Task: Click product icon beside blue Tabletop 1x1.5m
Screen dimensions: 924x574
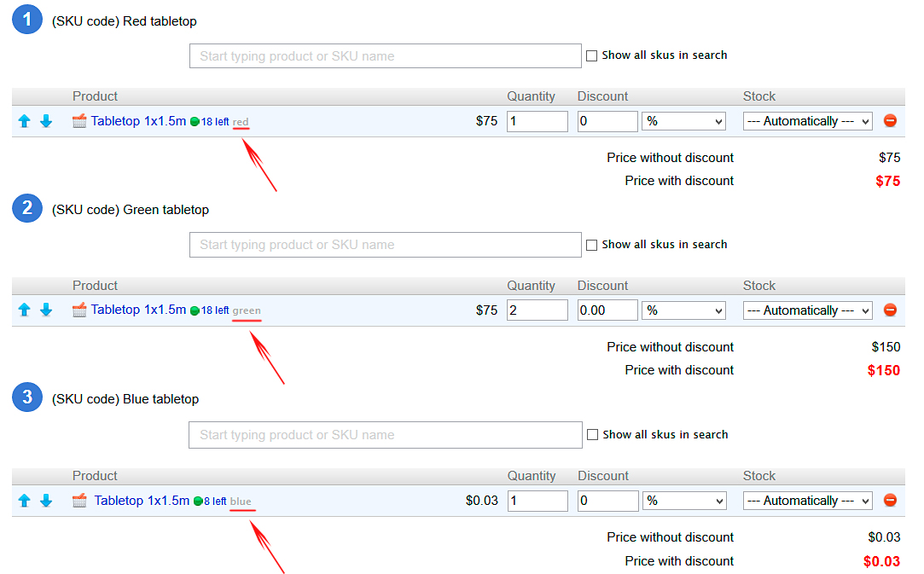Action: pyautogui.click(x=80, y=501)
